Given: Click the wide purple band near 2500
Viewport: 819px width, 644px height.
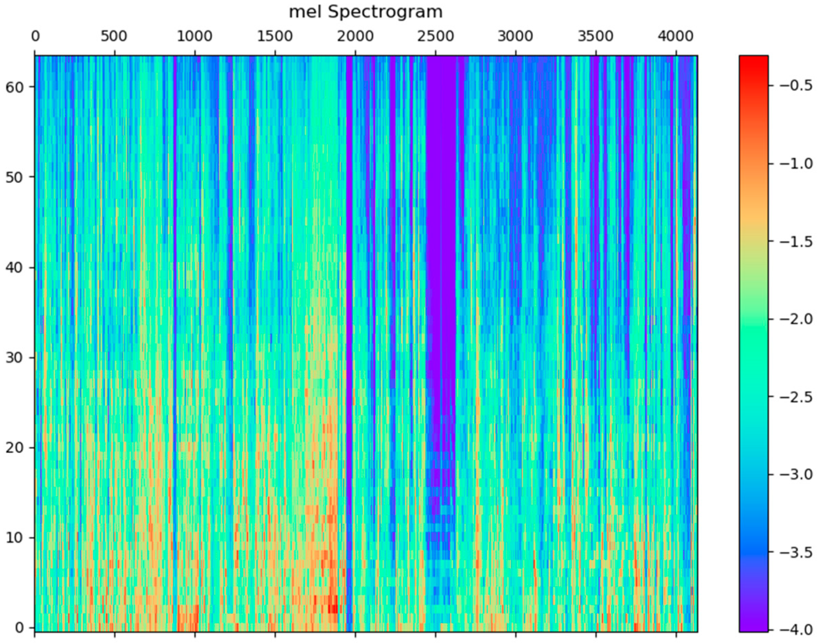Looking at the screenshot, I should point(442,241).
